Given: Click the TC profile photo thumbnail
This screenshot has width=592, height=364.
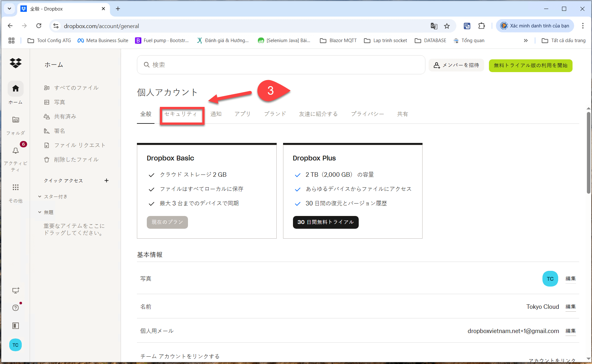Looking at the screenshot, I should coord(550,279).
